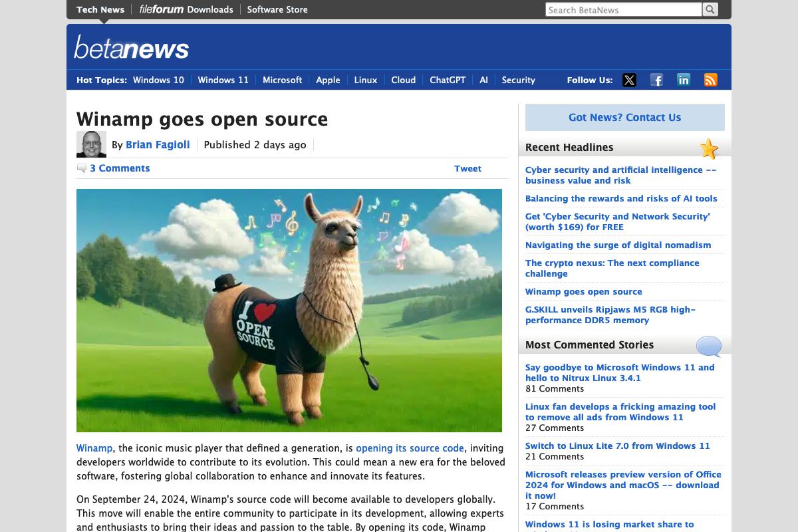Screen dimensions: 798x532
Task: Click the 'Published 2 days ago' text
Action: point(255,145)
